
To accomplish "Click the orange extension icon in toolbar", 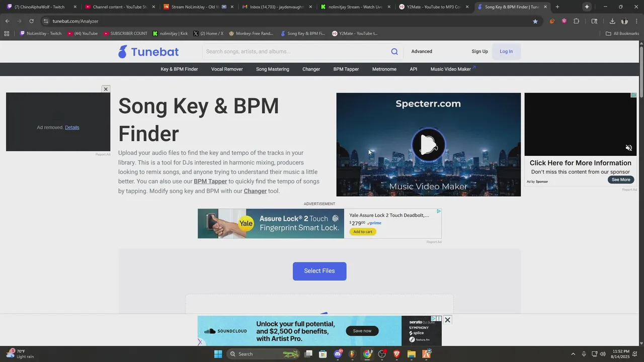I will pyautogui.click(x=552, y=21).
